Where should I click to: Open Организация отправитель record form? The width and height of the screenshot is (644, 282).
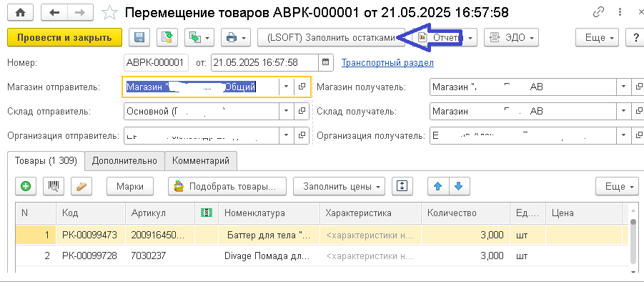coord(302,135)
